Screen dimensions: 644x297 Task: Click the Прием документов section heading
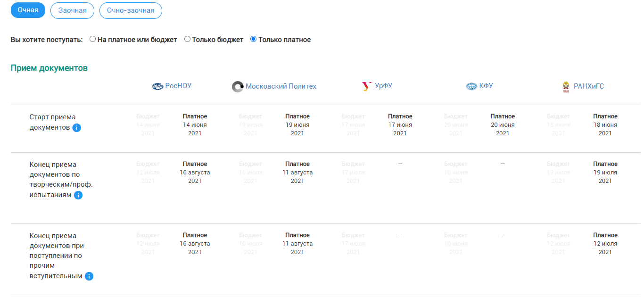click(49, 68)
